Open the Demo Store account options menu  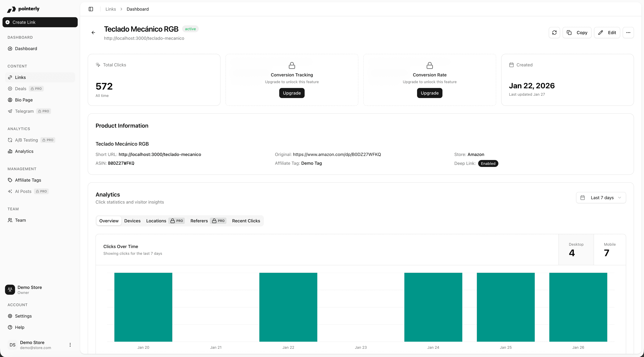coord(70,345)
